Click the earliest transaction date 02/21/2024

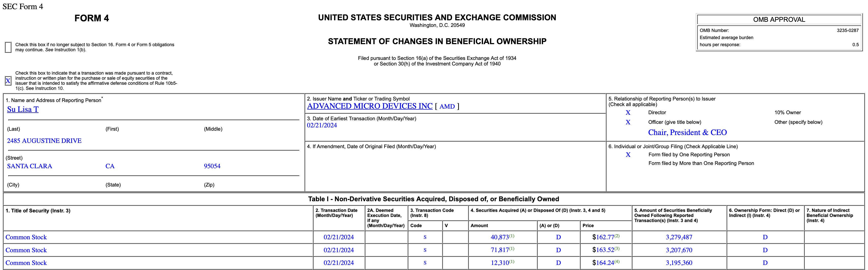(322, 125)
